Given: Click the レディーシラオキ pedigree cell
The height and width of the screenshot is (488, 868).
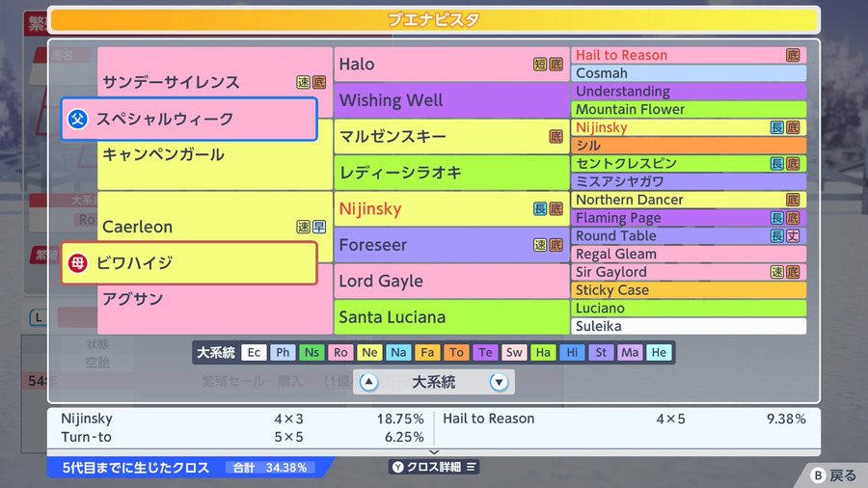Looking at the screenshot, I should 451,173.
